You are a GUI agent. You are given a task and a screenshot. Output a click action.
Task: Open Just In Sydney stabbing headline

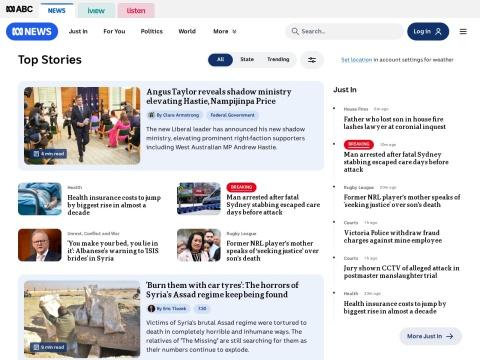tap(396, 162)
